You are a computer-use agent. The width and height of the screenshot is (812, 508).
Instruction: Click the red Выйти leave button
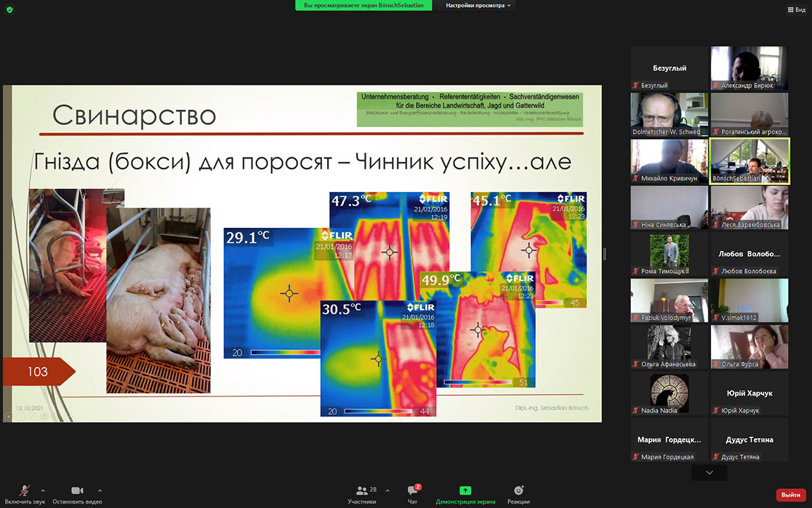[791, 495]
